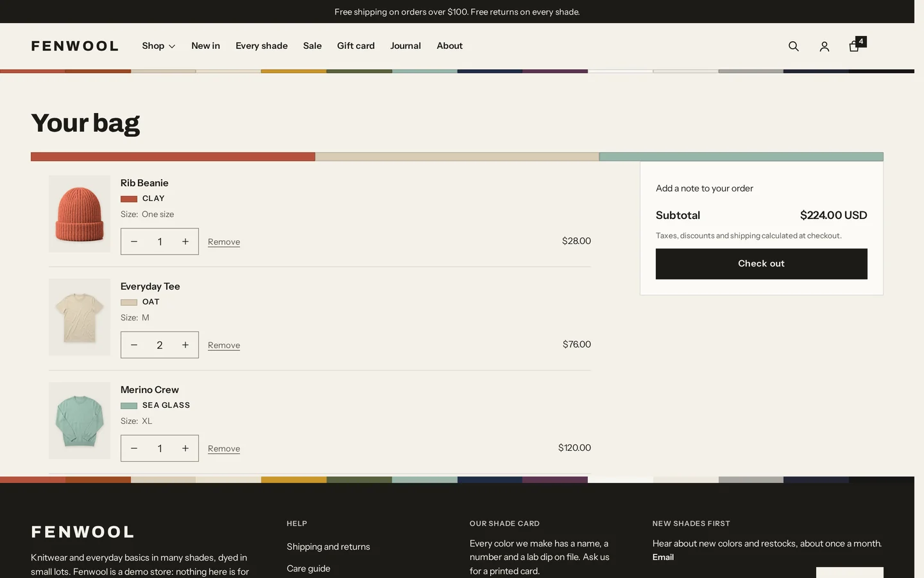Click the $120.00 Merino Crew price

(x=574, y=448)
